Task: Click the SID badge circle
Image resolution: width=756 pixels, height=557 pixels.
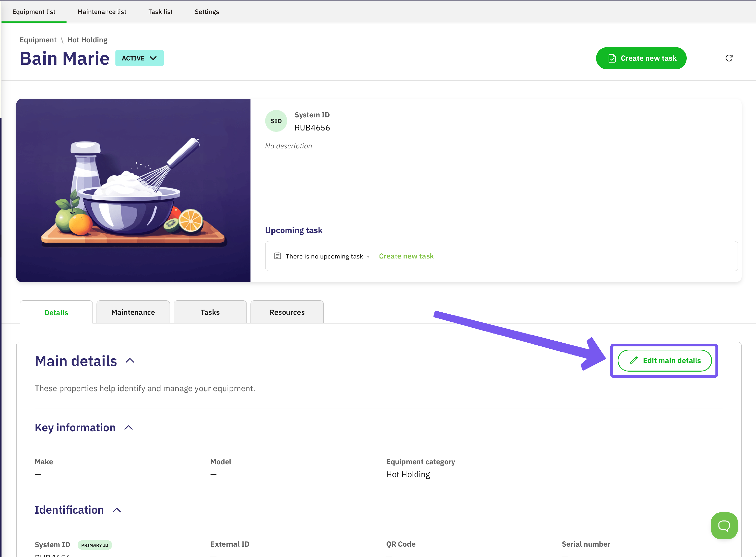Action: (x=276, y=121)
